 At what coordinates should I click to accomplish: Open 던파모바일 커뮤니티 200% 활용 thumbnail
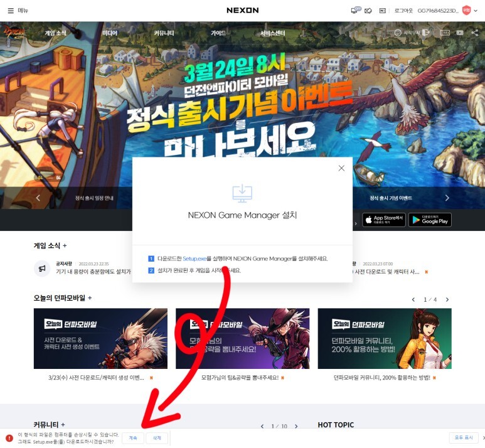(x=385, y=338)
